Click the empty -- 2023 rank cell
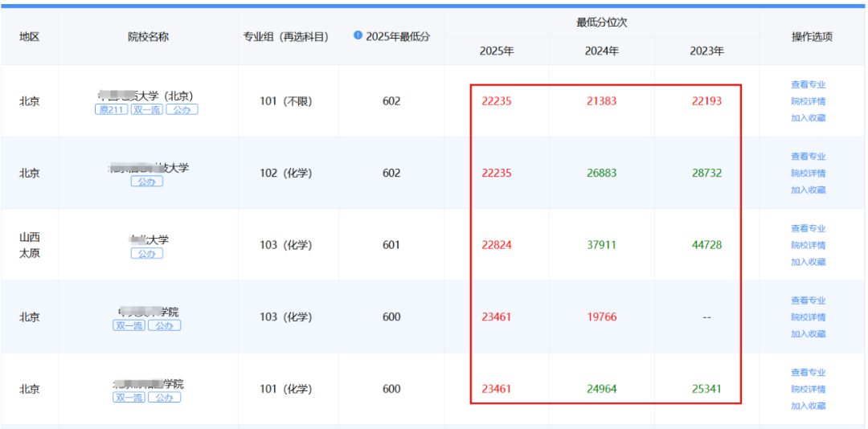868x429 pixels. 707,317
